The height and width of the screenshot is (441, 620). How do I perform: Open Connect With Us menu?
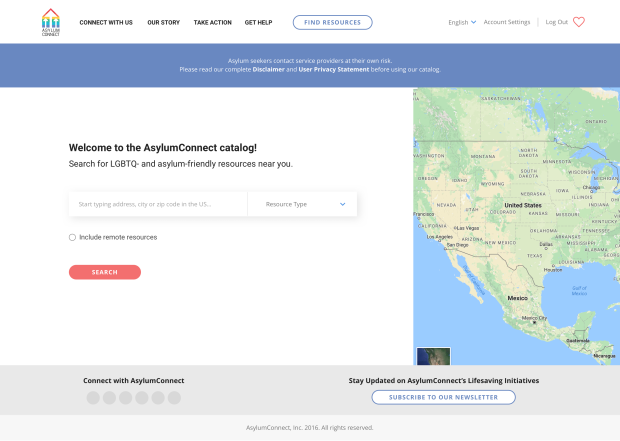coord(106,23)
